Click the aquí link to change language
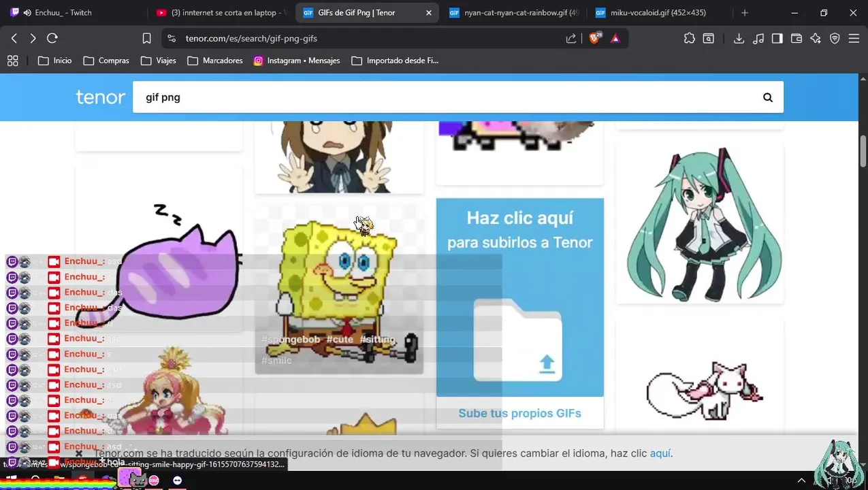Screen dimensions: 868x490 click(660, 453)
